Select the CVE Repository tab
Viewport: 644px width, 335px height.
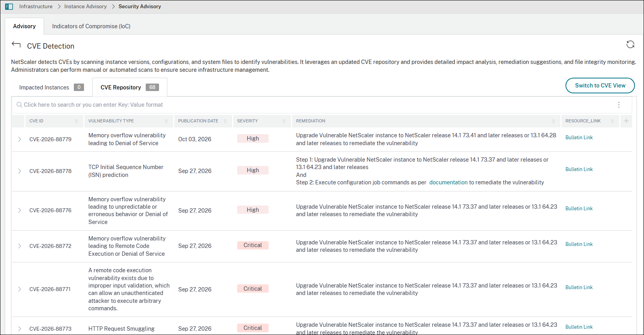130,87
